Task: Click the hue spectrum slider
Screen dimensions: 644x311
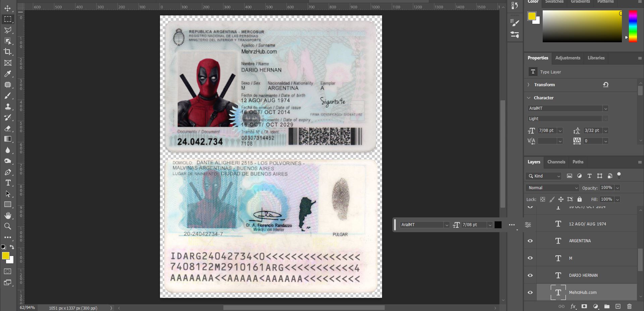Action: (x=633, y=26)
